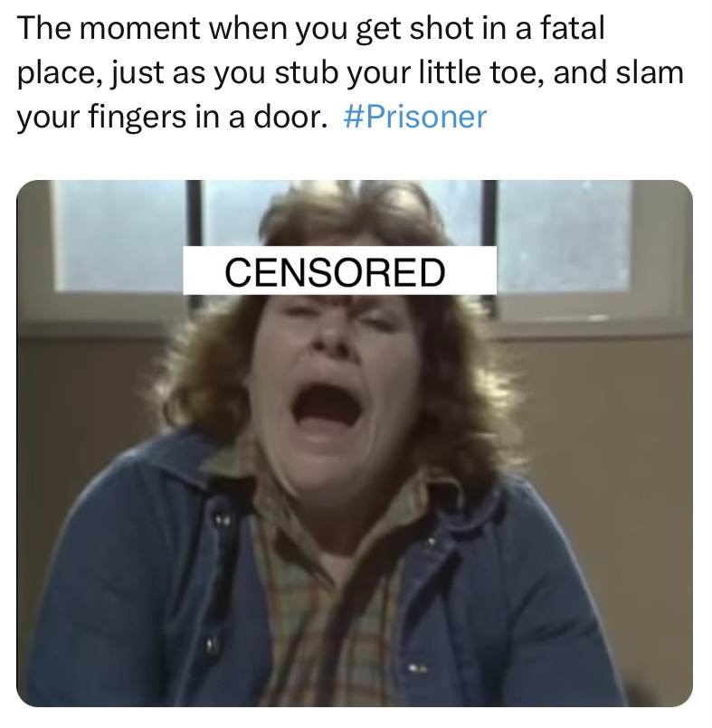Select the tweet's first line of text
Screen dimensions: 712x728
click(x=311, y=29)
